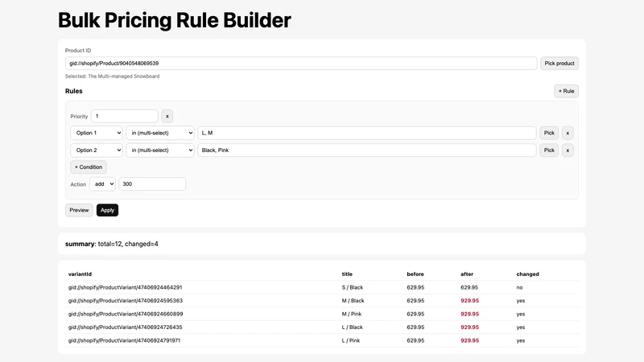
Task: Click the 'L, M' values field
Action: coord(367,133)
